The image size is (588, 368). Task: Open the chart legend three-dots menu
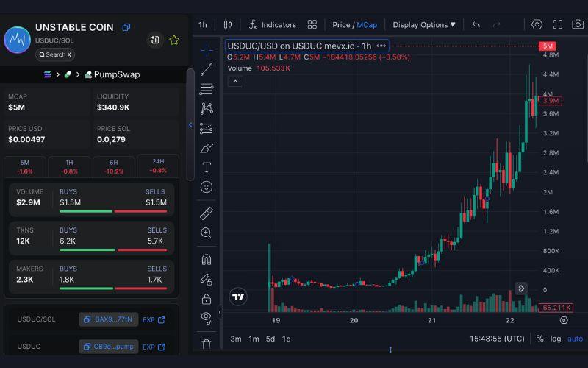[381, 46]
